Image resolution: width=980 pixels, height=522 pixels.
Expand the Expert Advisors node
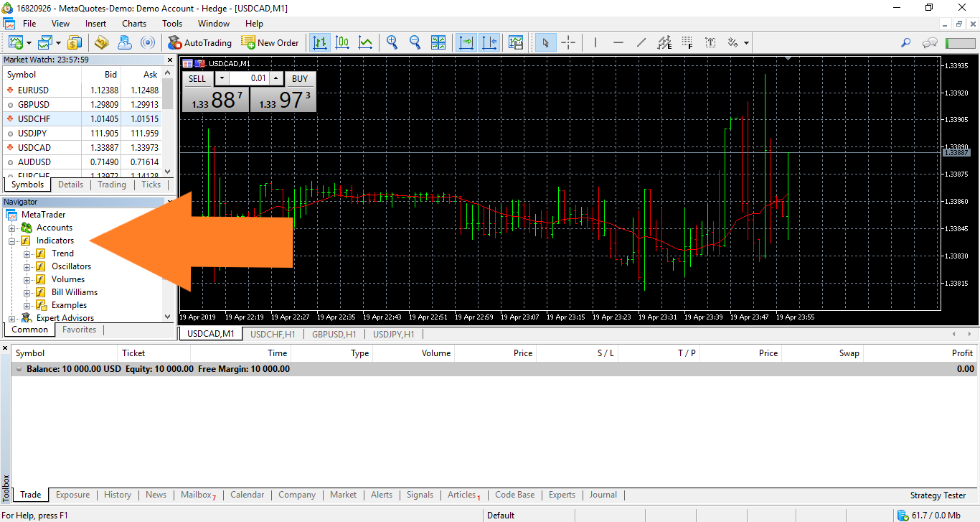click(x=11, y=318)
